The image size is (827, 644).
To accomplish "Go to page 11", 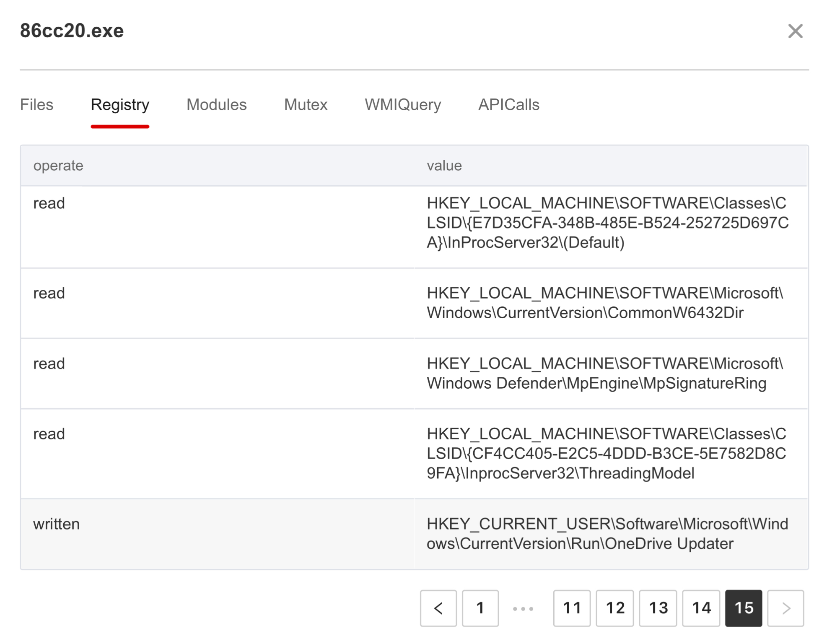I will (x=571, y=608).
